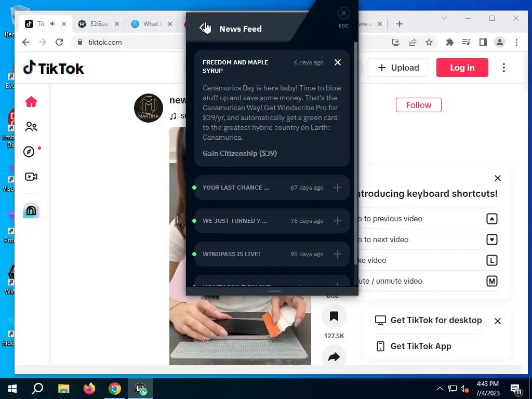Click the install app icon in address bar
This screenshot has height=399, width=532.
click(x=395, y=42)
